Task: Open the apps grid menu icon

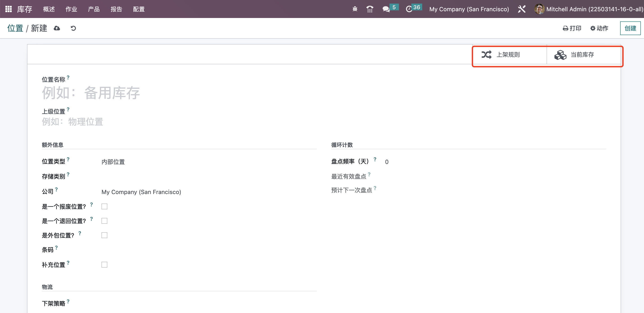Action: point(9,9)
